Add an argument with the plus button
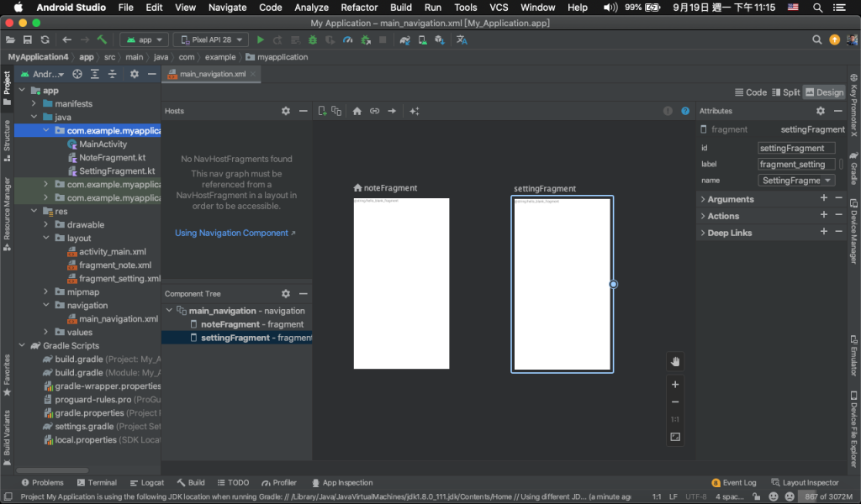Screen dimensions: 861x504 [824, 198]
